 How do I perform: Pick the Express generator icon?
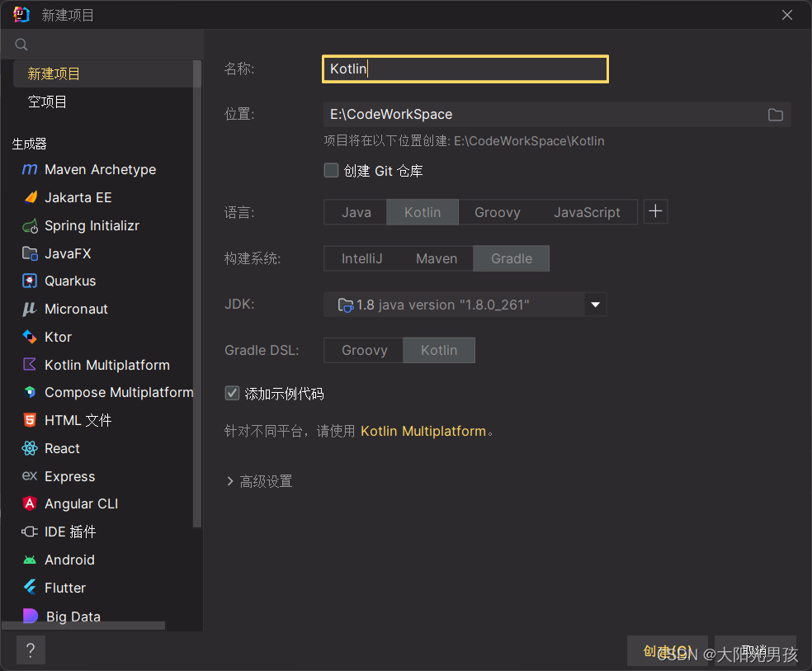point(30,476)
